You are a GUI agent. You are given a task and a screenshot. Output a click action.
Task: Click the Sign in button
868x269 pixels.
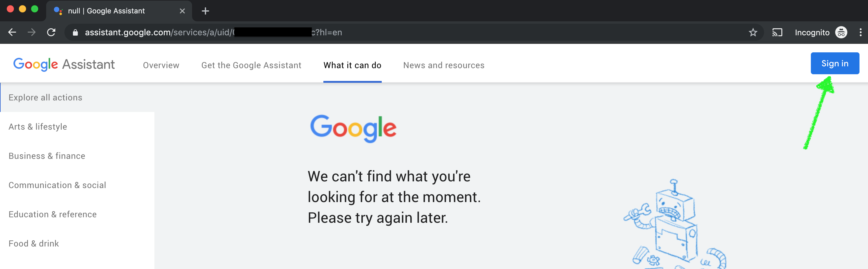(x=835, y=63)
